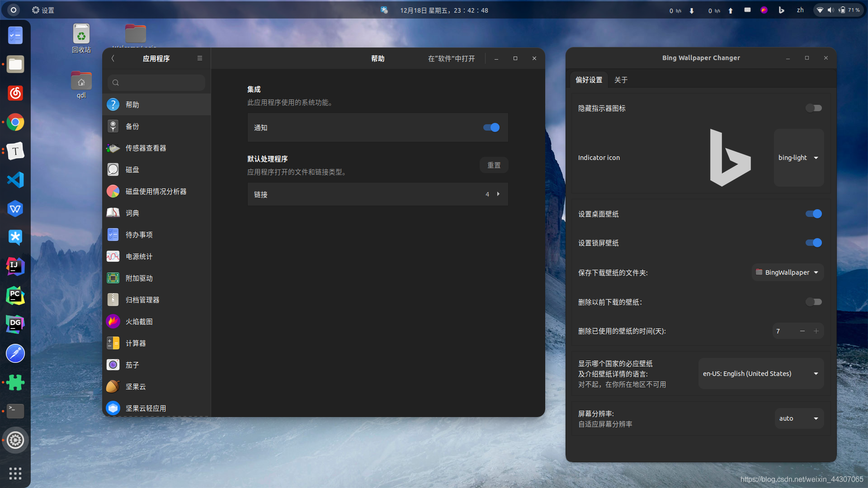Viewport: 868px width, 488px height.
Task: Open the Recycle Bin desktop icon
Action: tap(81, 38)
